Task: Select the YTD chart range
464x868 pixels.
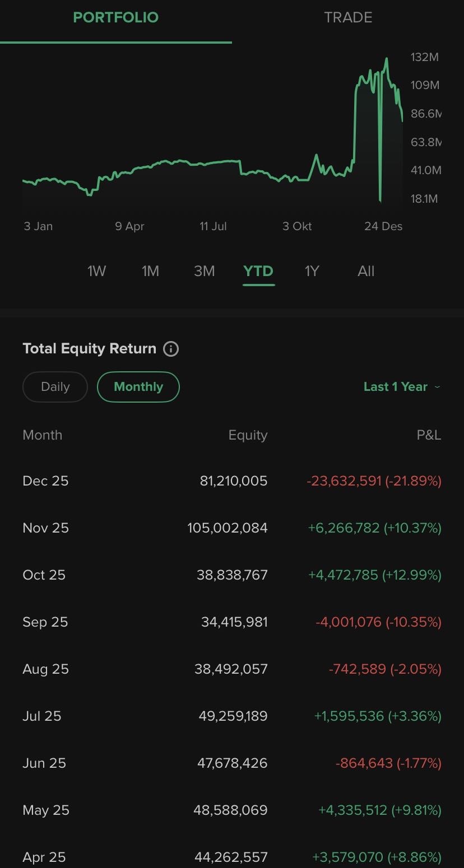Action: 258,272
